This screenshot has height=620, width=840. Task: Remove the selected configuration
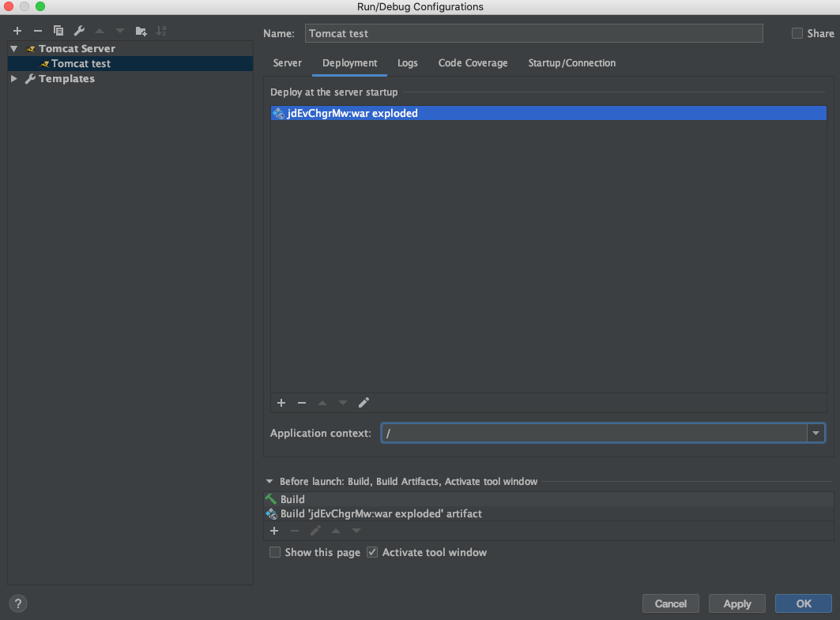[x=37, y=31]
